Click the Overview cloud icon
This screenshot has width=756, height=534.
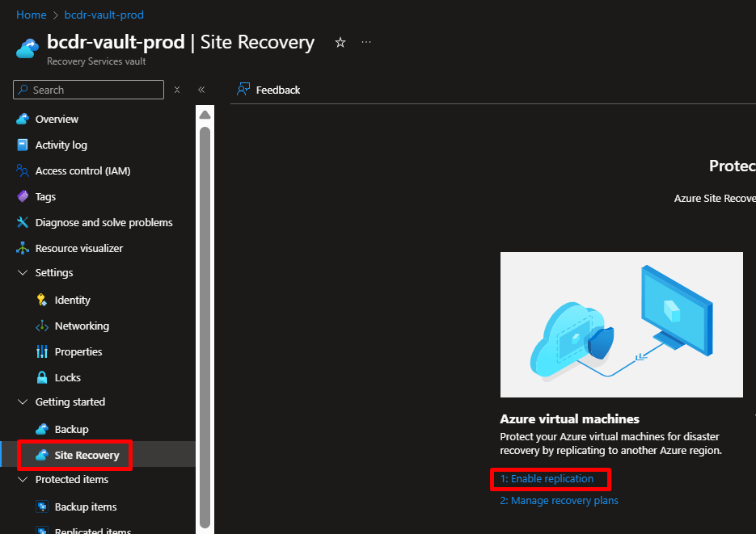click(x=23, y=119)
